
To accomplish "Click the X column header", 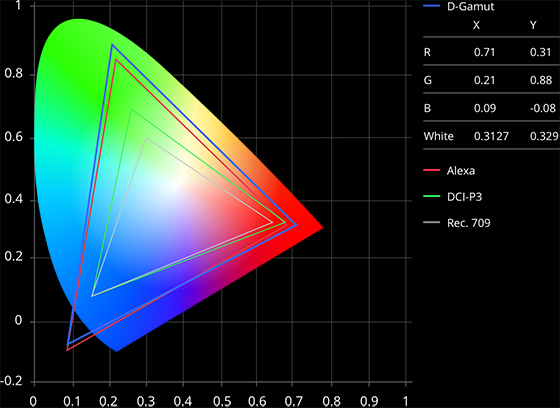I will [476, 25].
